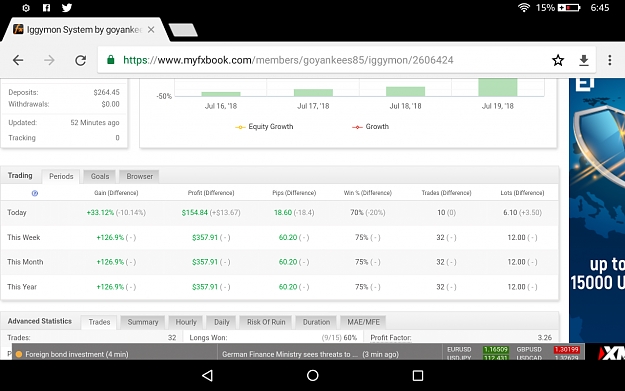Open the three-dot browser menu
This screenshot has width=625, height=391.
(x=609, y=60)
